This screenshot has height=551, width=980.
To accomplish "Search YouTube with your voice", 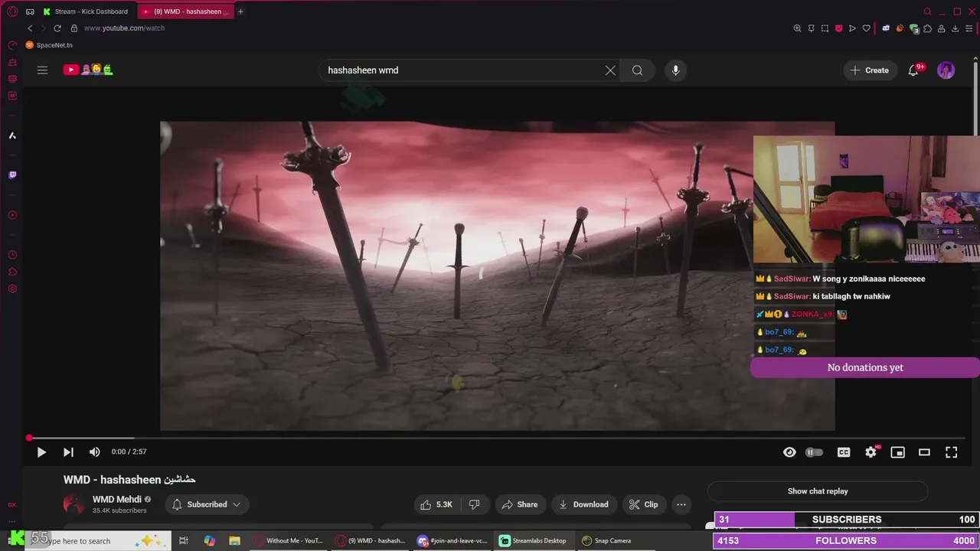I will pyautogui.click(x=675, y=70).
